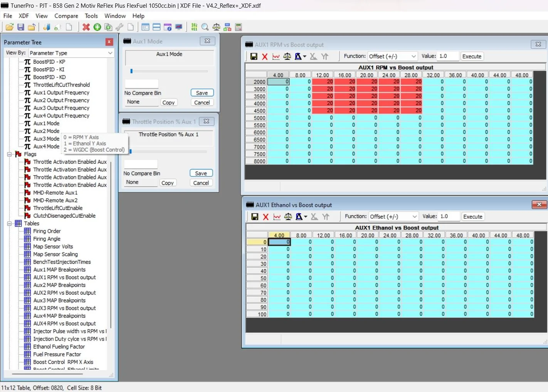This screenshot has height=392, width=548.
Task: Click the duplicate item icon next to green plus
Action: (108, 27)
